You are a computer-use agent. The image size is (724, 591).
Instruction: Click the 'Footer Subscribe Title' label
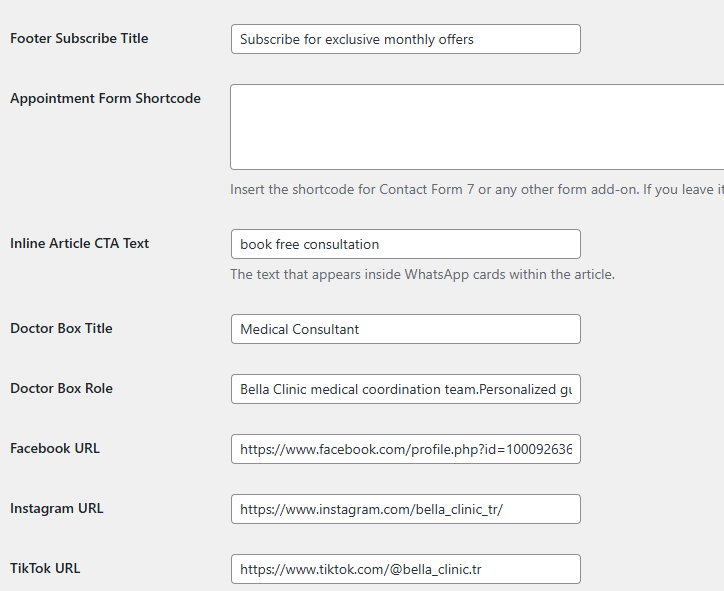click(79, 38)
